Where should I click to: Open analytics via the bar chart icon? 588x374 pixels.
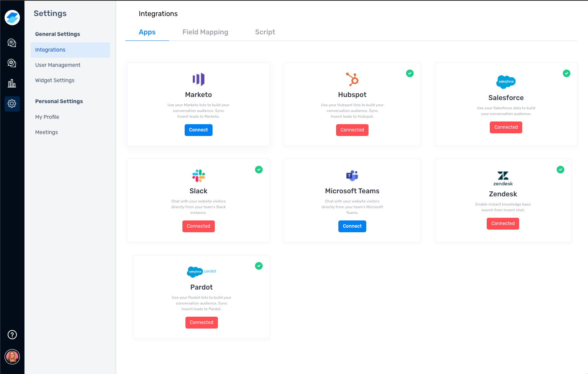click(12, 83)
